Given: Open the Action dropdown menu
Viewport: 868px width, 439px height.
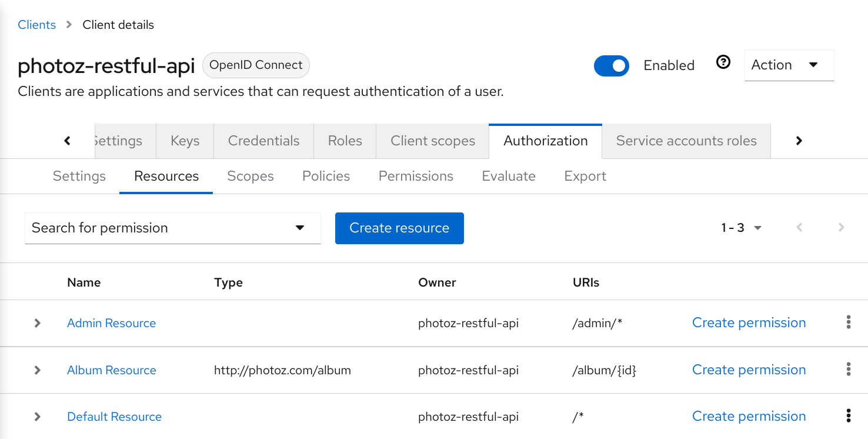Looking at the screenshot, I should coord(789,65).
